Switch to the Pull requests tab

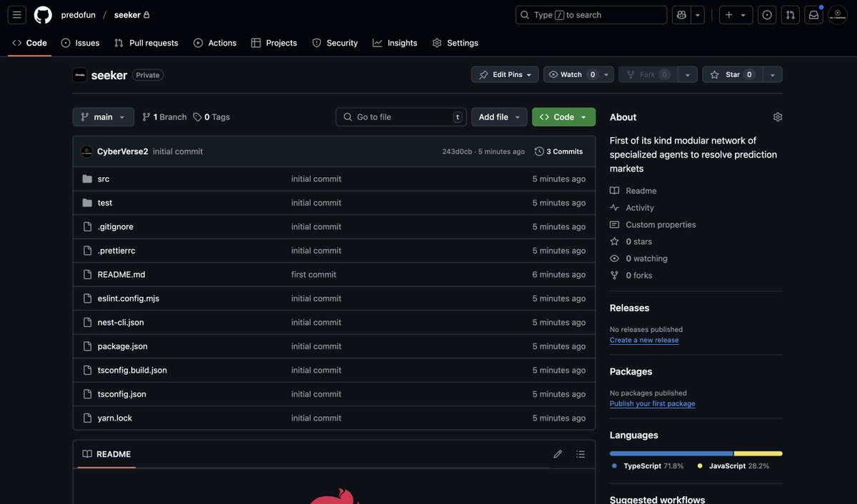(x=146, y=43)
